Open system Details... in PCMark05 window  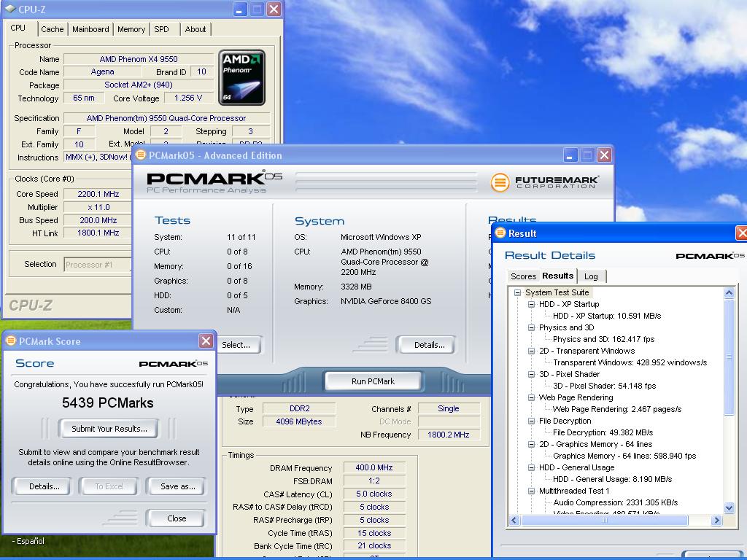point(425,345)
